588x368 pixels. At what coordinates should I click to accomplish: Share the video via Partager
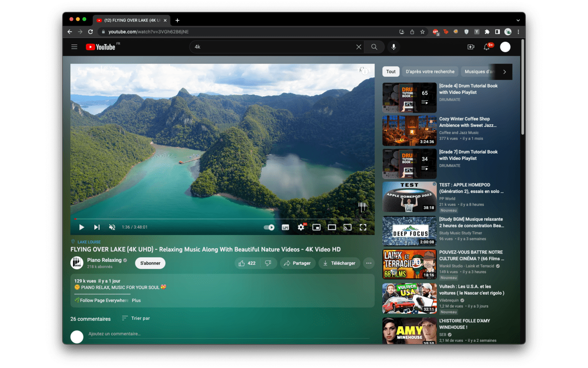[x=298, y=263]
